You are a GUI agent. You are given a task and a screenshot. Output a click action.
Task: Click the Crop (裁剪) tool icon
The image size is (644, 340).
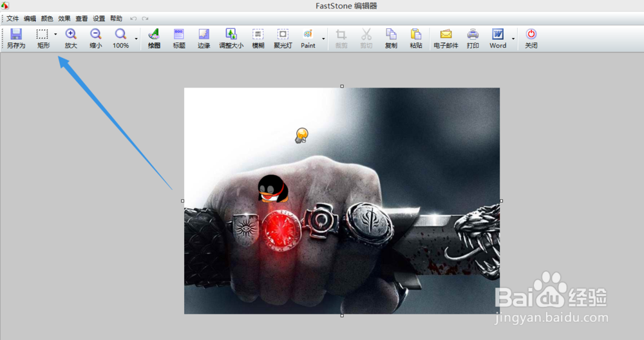(341, 34)
